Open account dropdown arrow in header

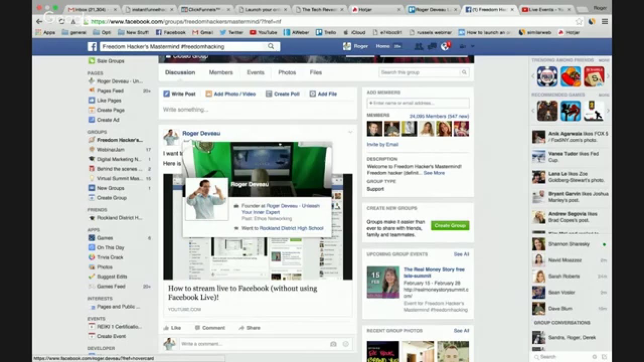472,46
